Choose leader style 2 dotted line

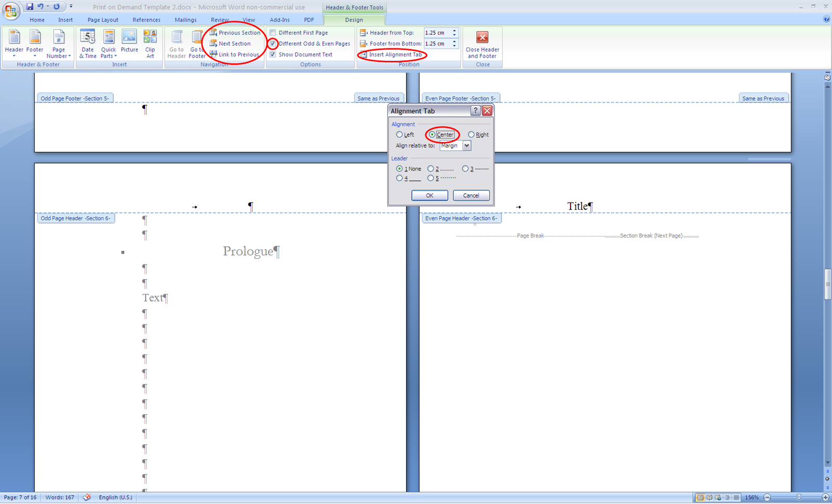click(x=431, y=168)
